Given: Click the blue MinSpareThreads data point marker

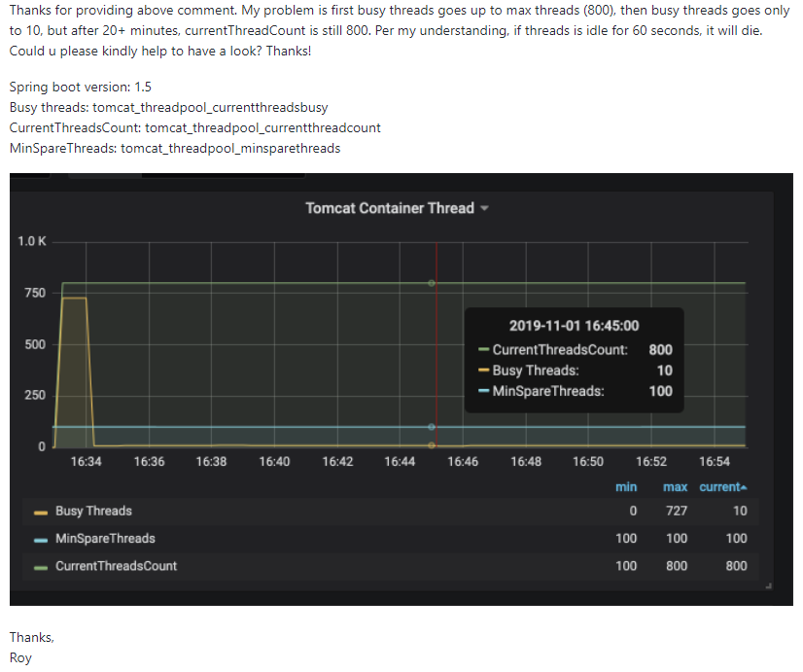Looking at the screenshot, I should [x=432, y=427].
